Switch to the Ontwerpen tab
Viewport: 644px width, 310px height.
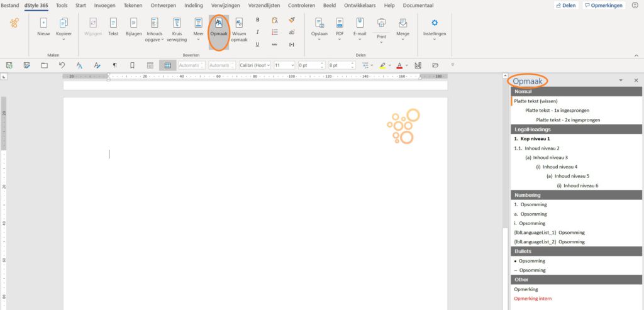pyautogui.click(x=164, y=5)
